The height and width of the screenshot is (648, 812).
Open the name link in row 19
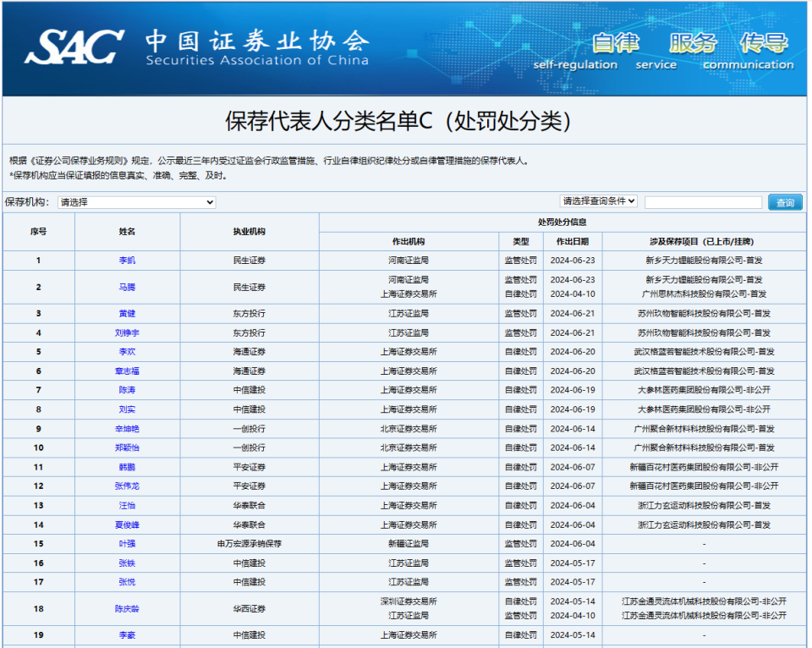(127, 635)
